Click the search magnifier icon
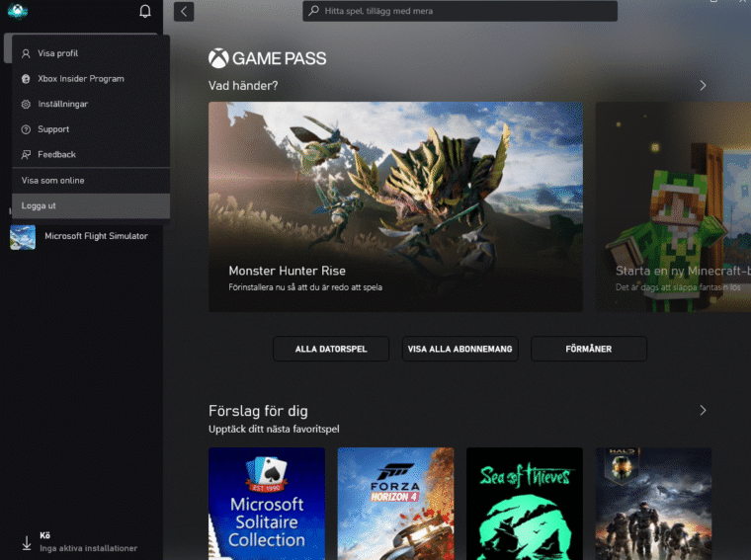The image size is (751, 560). point(313,11)
